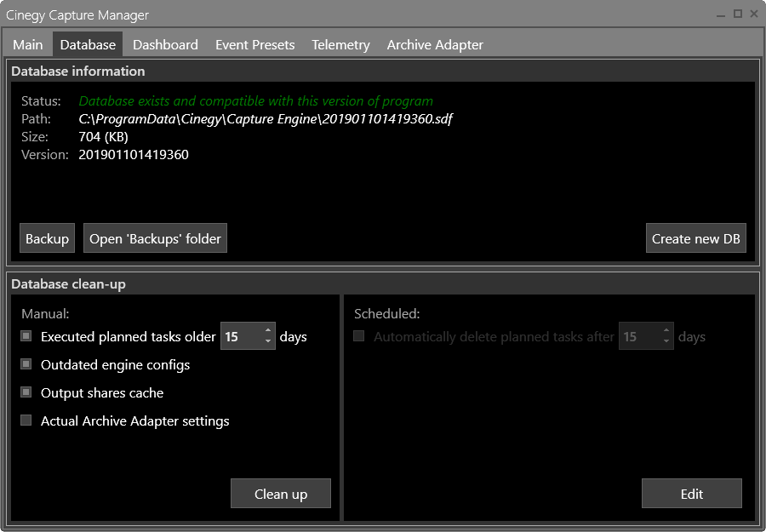The height and width of the screenshot is (532, 766).
Task: Open the Dashboard tab
Action: tap(165, 44)
